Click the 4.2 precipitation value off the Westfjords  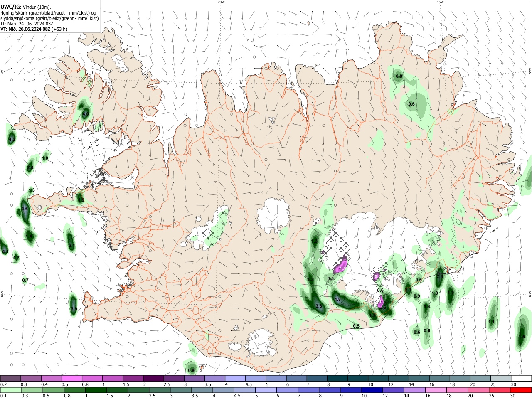[12, 140]
